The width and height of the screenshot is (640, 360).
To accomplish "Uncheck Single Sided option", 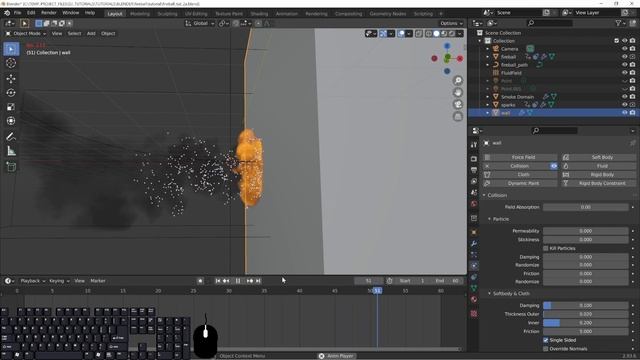I will [x=546, y=340].
